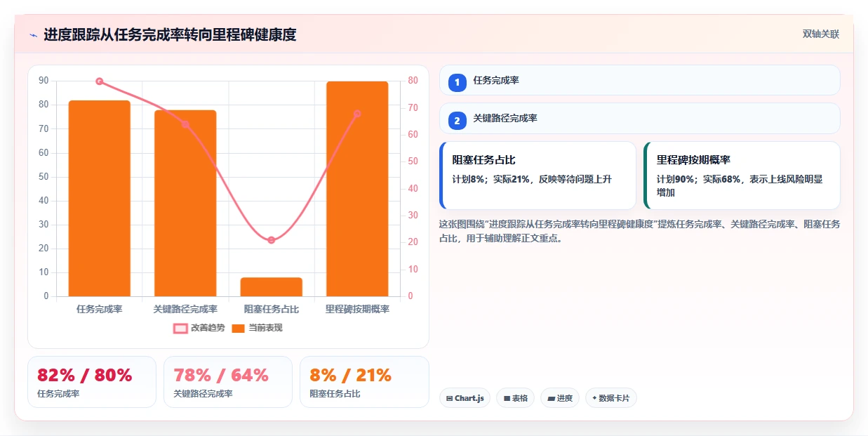Screen dimensions: 868x436
Task: Click the lightning icon beside the title
Action: [x=34, y=35]
